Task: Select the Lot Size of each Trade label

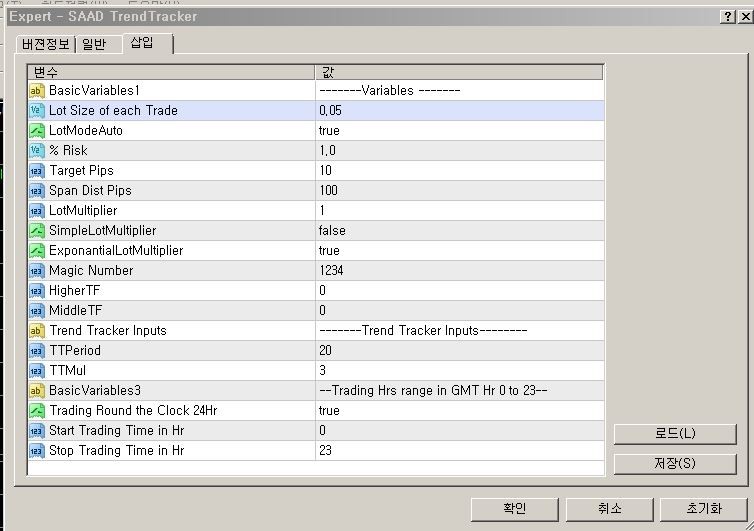Action: click(x=113, y=111)
